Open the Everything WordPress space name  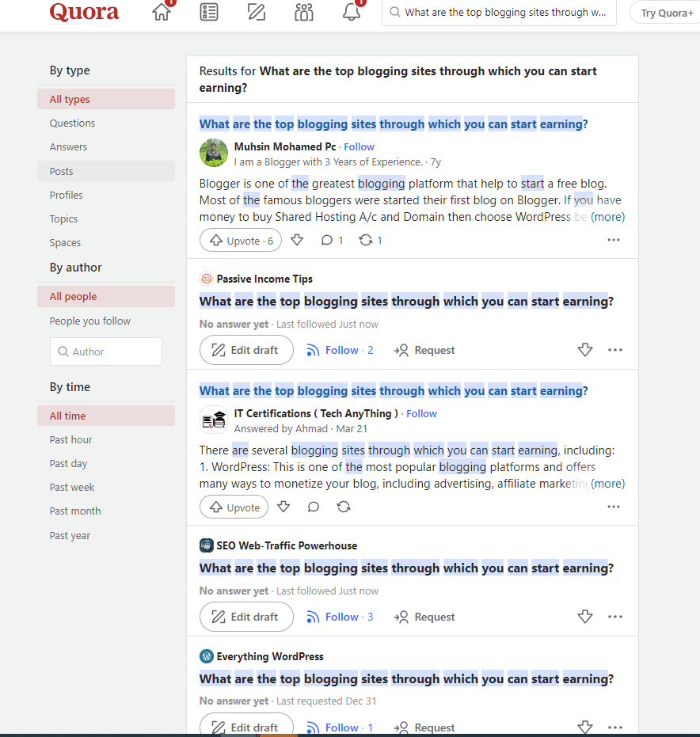270,656
